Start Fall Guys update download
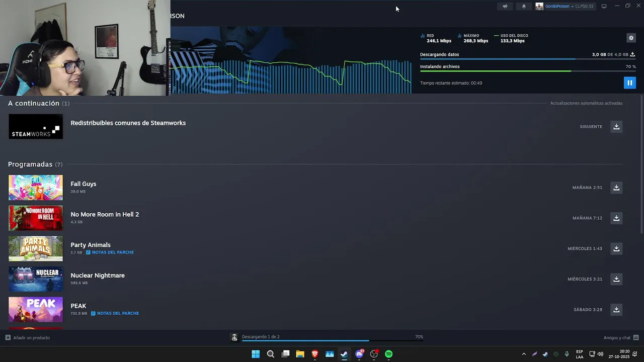The height and width of the screenshot is (362, 644). click(x=616, y=188)
